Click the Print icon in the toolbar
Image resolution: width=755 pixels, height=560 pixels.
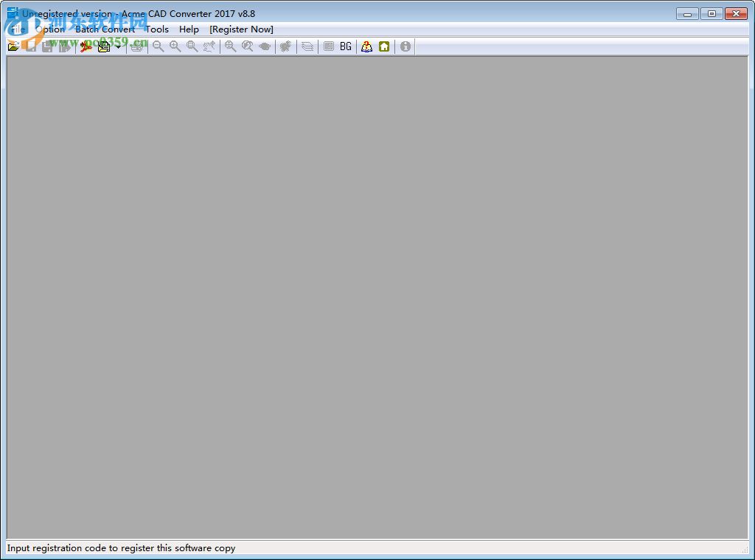tap(136, 46)
